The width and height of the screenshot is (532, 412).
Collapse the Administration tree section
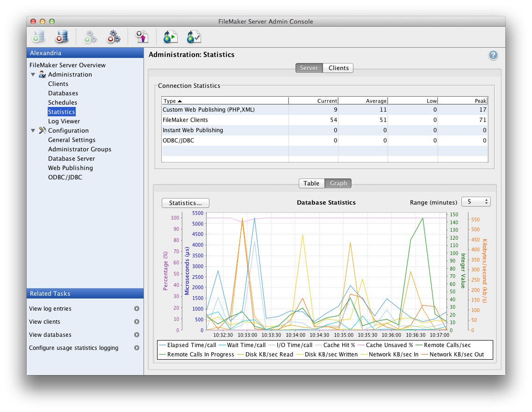33,75
